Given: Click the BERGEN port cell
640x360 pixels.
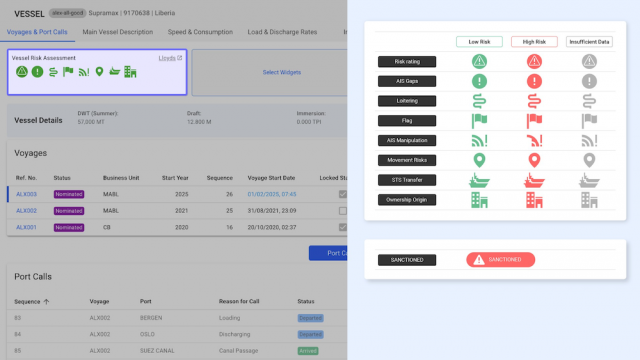Looking at the screenshot, I should 151,318.
